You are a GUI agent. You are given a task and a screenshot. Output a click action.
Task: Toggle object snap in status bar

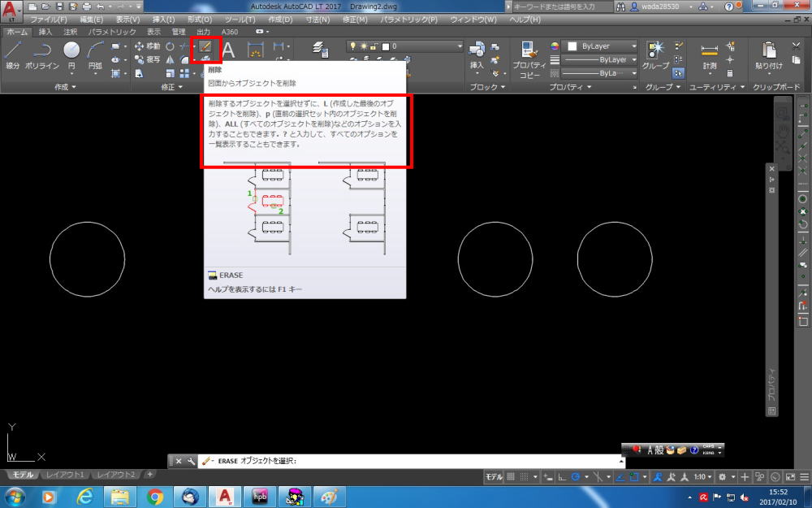tap(634, 477)
